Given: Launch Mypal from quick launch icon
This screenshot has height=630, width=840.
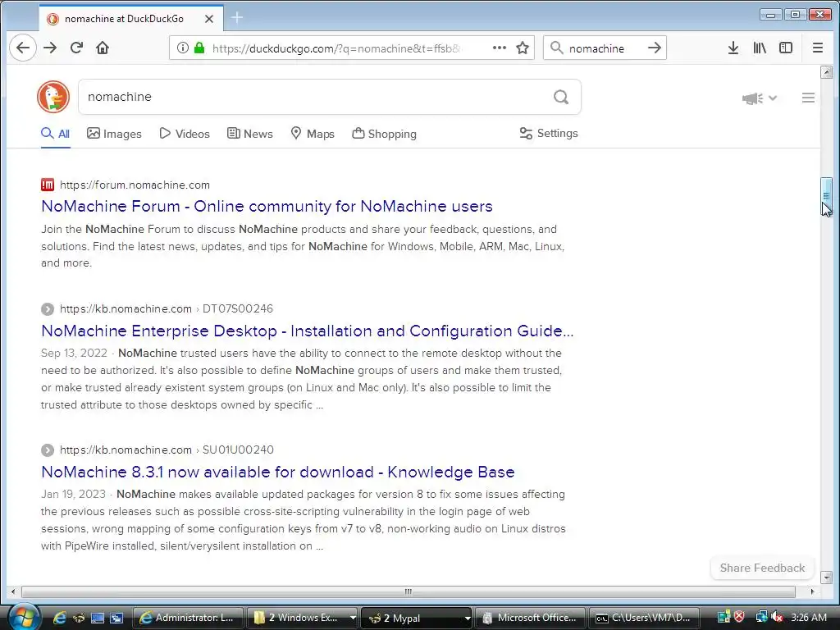Looking at the screenshot, I should (x=79, y=618).
